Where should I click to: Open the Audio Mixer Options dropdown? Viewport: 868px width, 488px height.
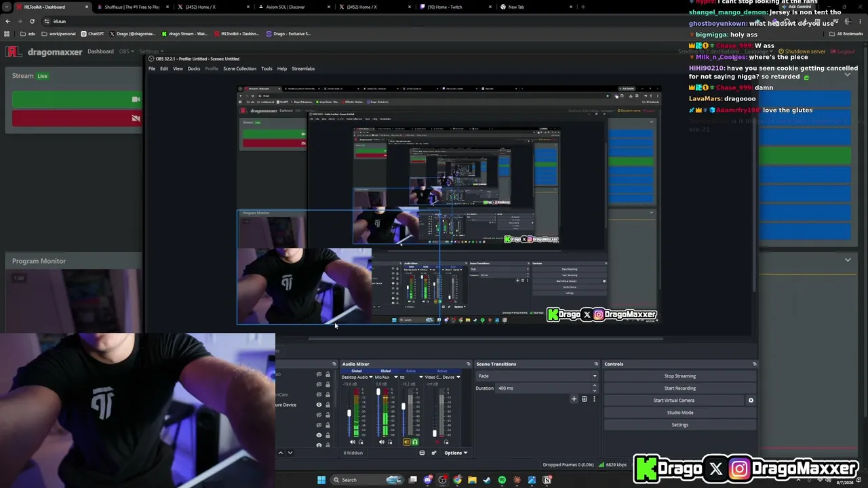pyautogui.click(x=456, y=453)
